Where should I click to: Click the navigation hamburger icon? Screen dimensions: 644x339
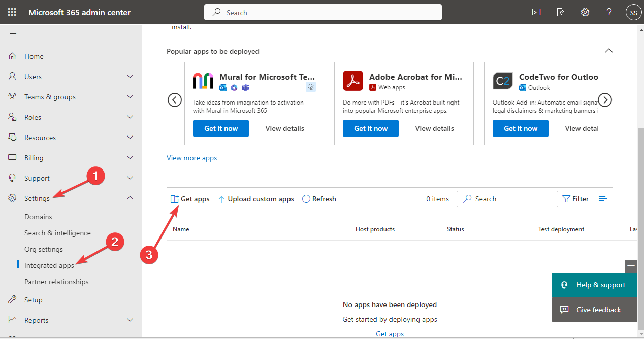coord(13,36)
